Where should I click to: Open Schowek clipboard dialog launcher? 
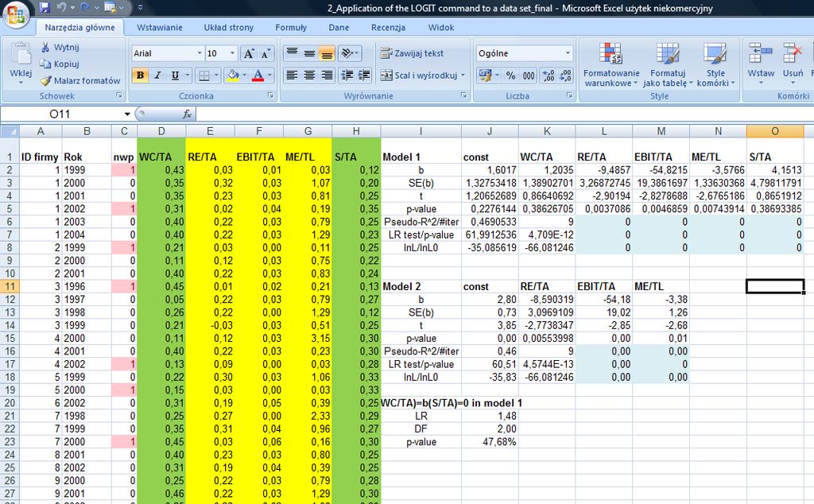click(x=119, y=95)
